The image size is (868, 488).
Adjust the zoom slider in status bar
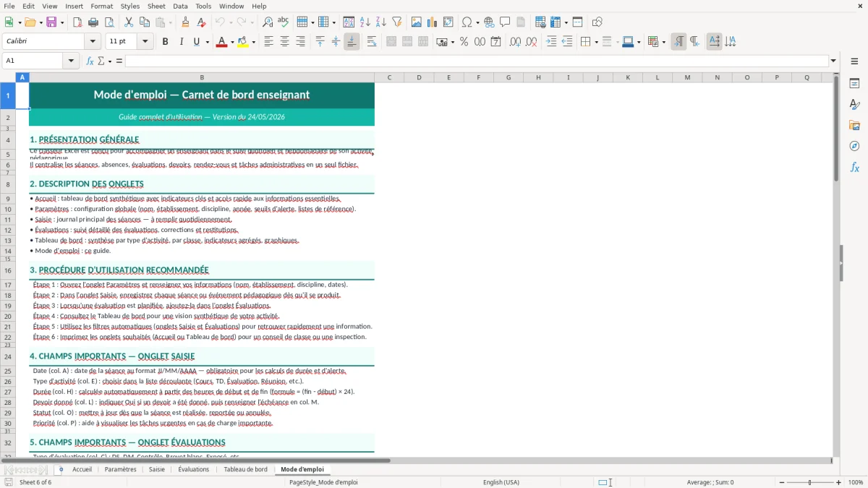pyautogui.click(x=810, y=482)
